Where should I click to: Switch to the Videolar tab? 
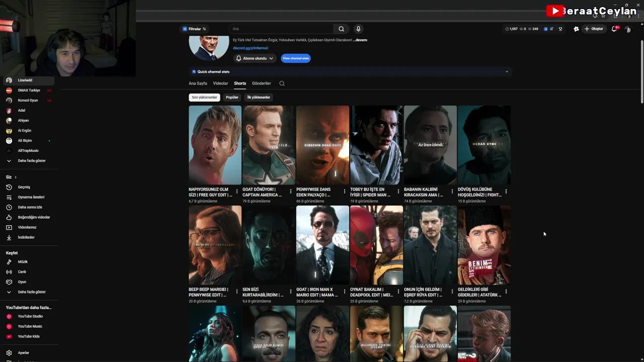(220, 83)
